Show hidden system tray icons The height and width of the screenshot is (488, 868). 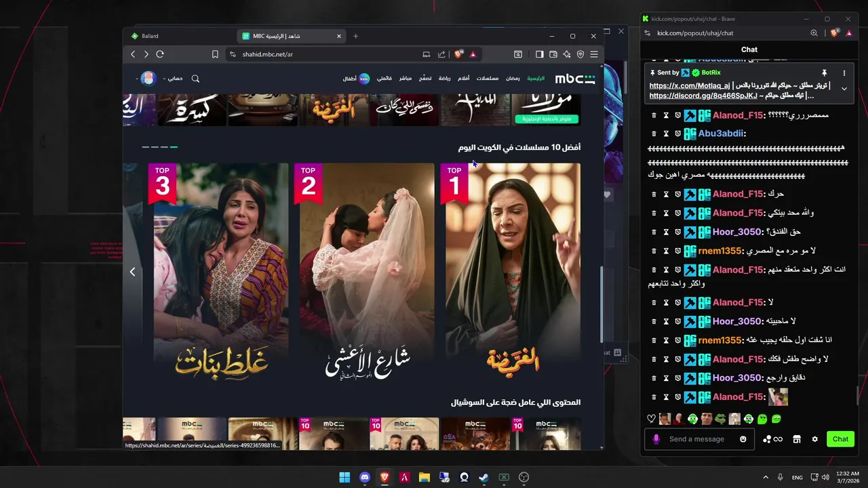pos(766,477)
